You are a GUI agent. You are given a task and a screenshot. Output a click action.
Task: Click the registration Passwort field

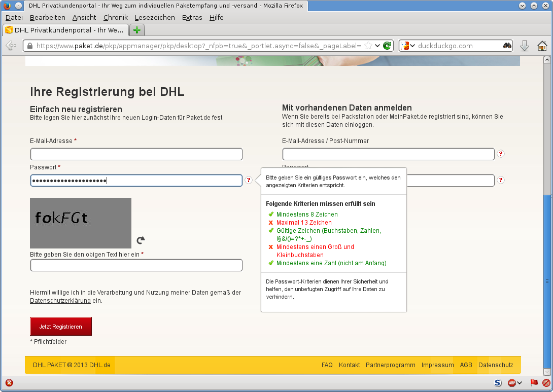pyautogui.click(x=136, y=181)
